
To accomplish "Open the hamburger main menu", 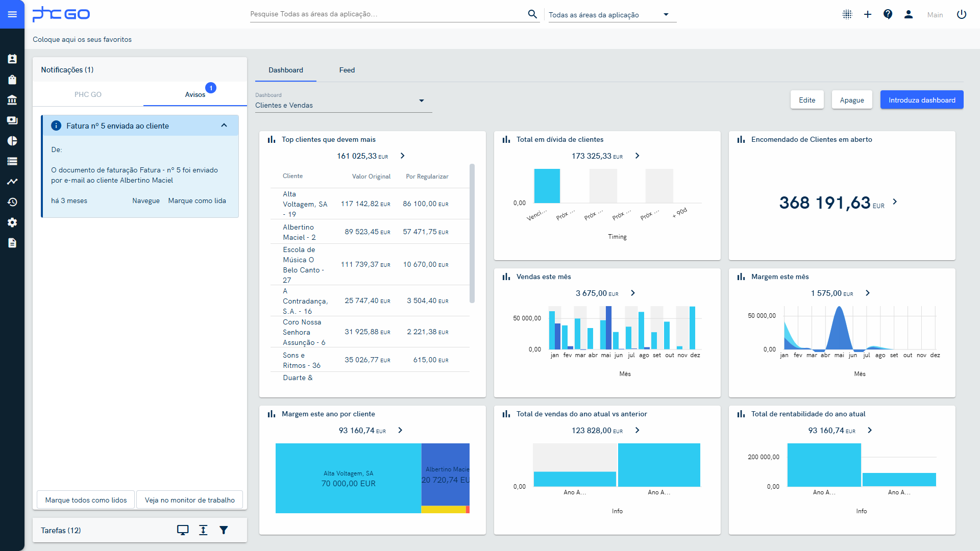I will [x=12, y=14].
